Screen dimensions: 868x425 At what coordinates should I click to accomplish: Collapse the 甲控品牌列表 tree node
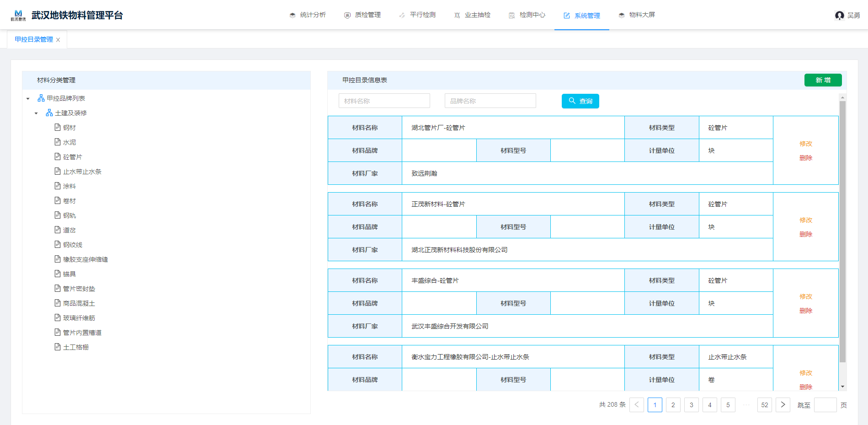28,99
